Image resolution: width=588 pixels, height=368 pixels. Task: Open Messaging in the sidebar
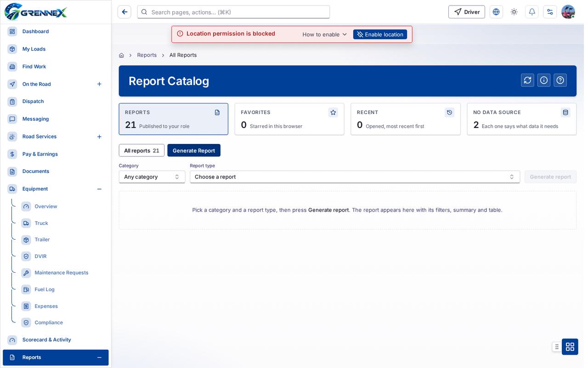[56, 119]
